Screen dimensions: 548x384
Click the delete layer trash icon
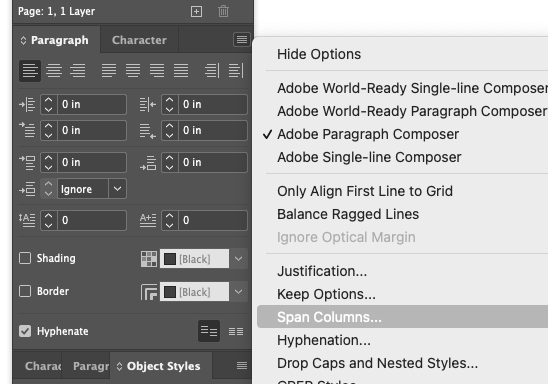223,12
